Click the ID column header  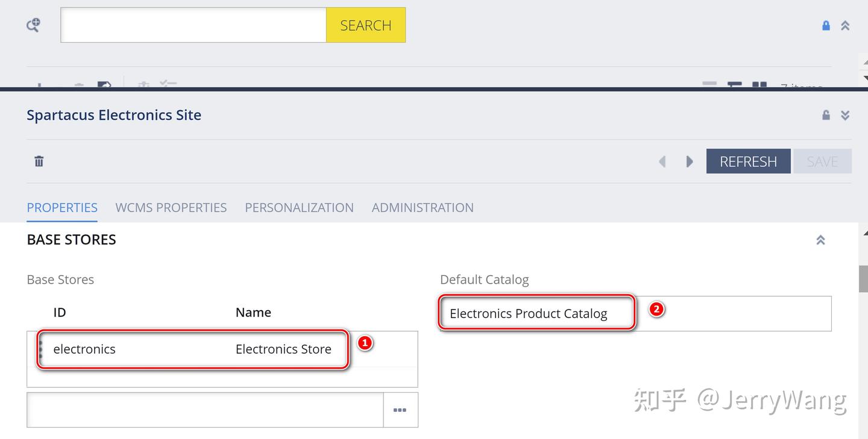(60, 313)
